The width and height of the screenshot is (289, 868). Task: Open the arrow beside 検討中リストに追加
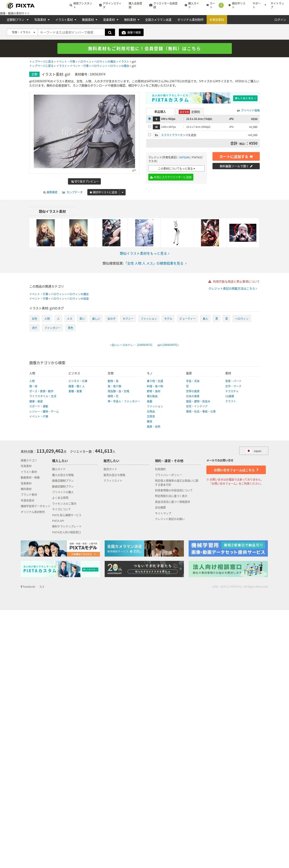(122, 192)
